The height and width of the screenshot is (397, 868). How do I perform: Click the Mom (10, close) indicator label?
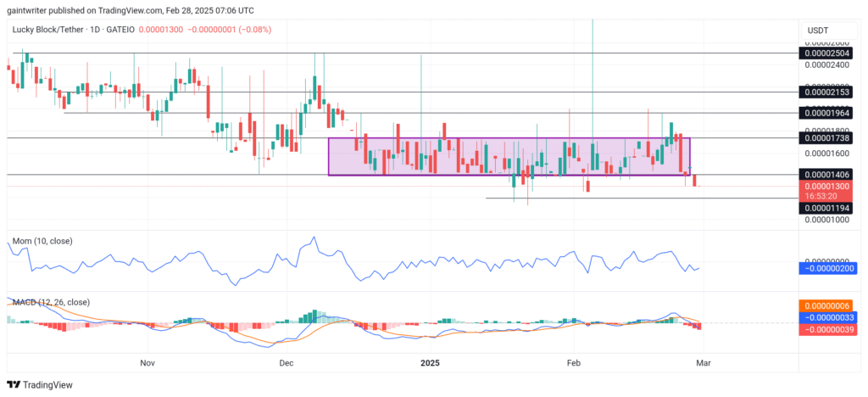point(42,242)
